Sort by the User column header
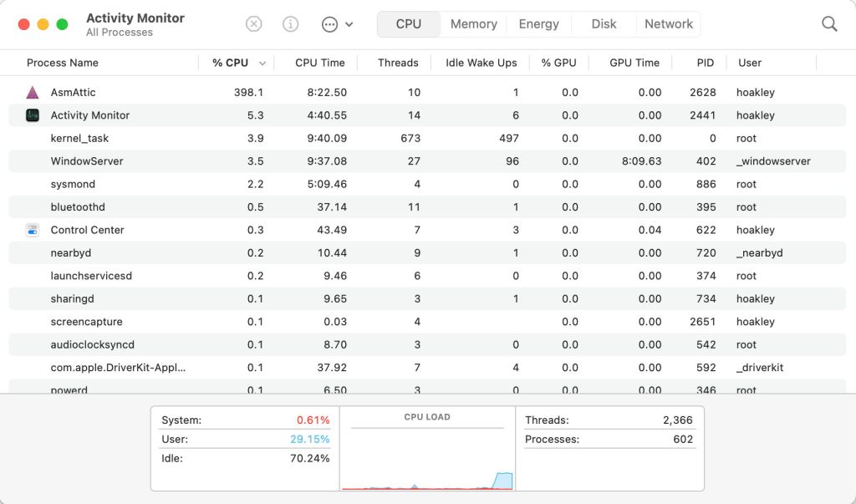Viewport: 856px width, 504px height. [750, 63]
